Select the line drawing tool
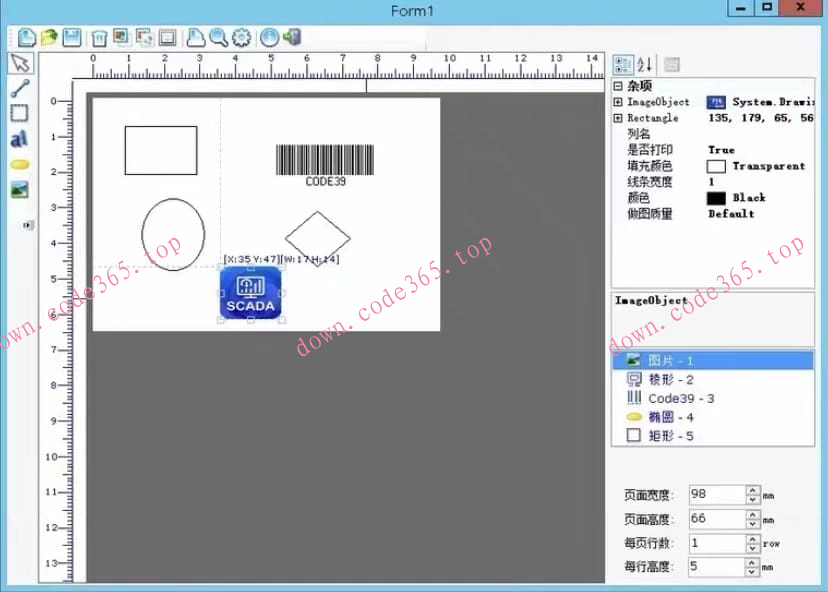Screen dimensions: 828x592 [20, 88]
